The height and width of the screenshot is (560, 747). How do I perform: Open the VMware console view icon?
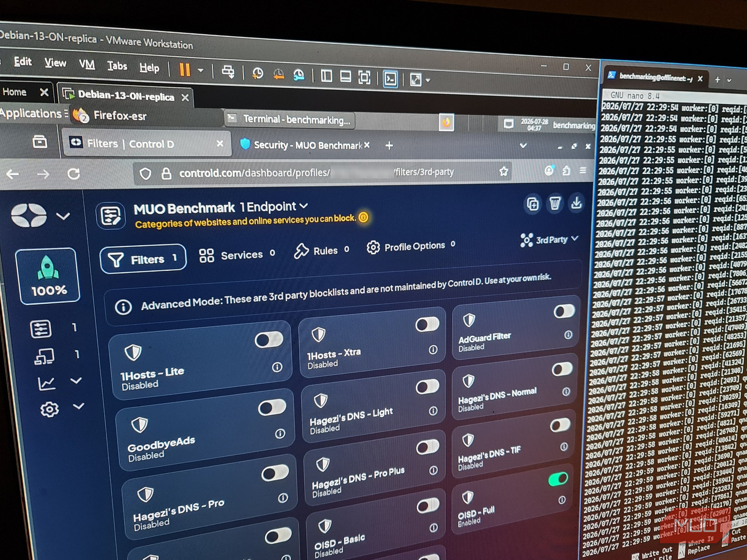click(x=390, y=78)
